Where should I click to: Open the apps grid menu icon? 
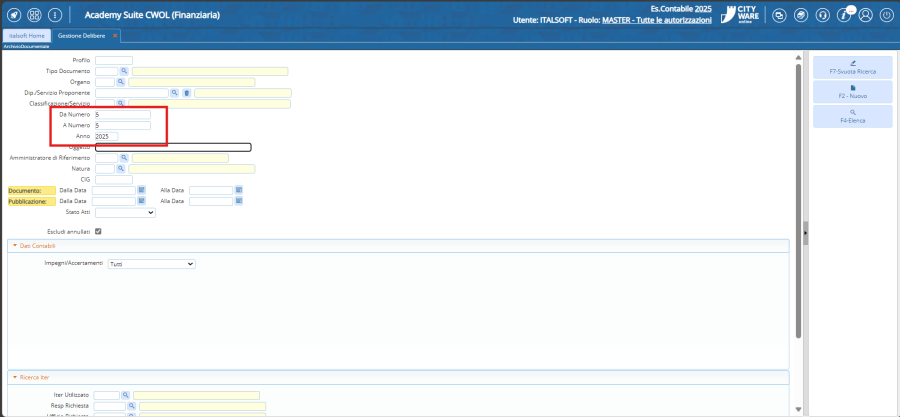coord(34,15)
